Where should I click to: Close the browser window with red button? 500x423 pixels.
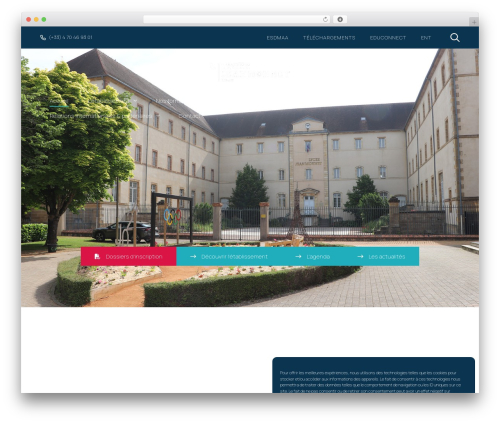tap(29, 20)
